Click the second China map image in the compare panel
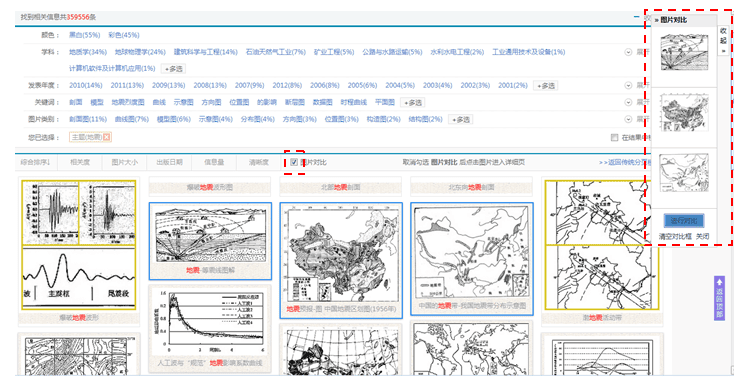Screen dimensions: 736x383 coord(684,113)
